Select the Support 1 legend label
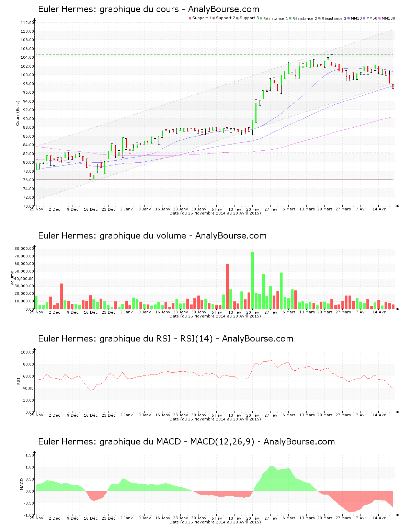 [202, 18]
